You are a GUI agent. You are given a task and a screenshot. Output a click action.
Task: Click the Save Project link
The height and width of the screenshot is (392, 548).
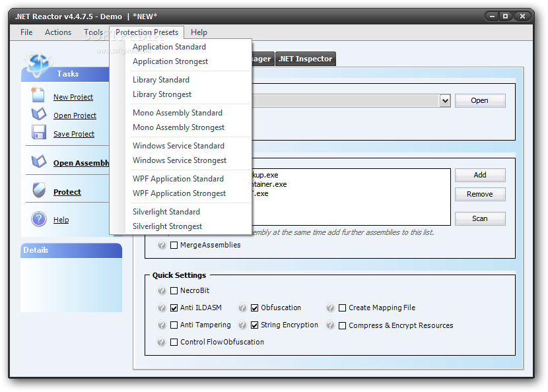tap(74, 134)
